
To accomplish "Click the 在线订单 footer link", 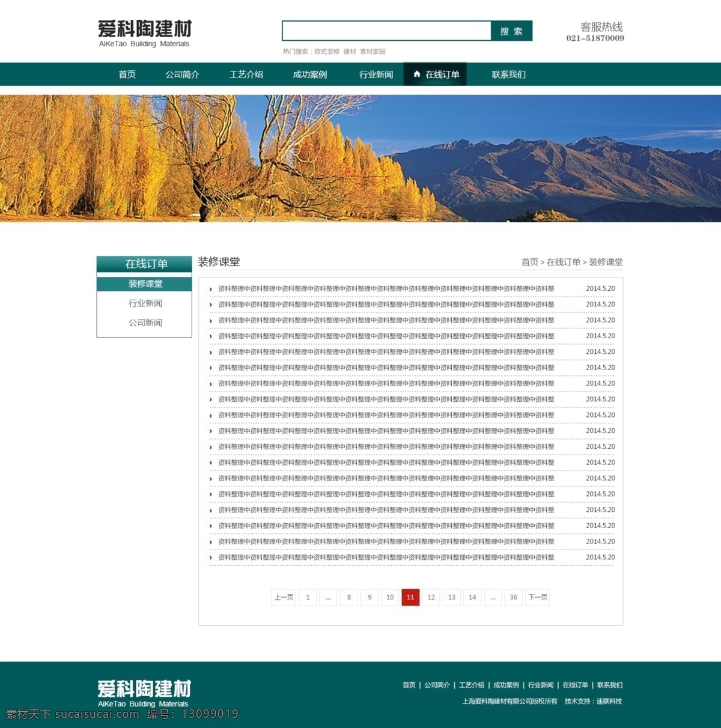I will (x=575, y=685).
